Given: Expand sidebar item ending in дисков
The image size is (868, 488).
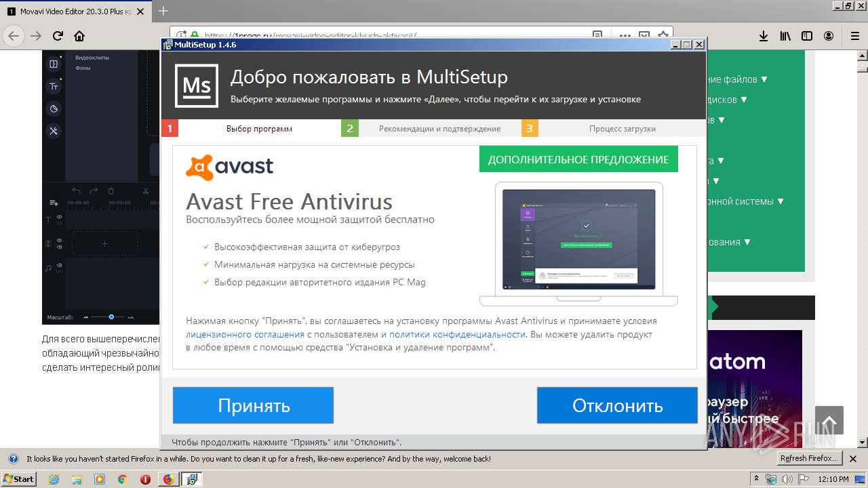Looking at the screenshot, I should (x=728, y=100).
